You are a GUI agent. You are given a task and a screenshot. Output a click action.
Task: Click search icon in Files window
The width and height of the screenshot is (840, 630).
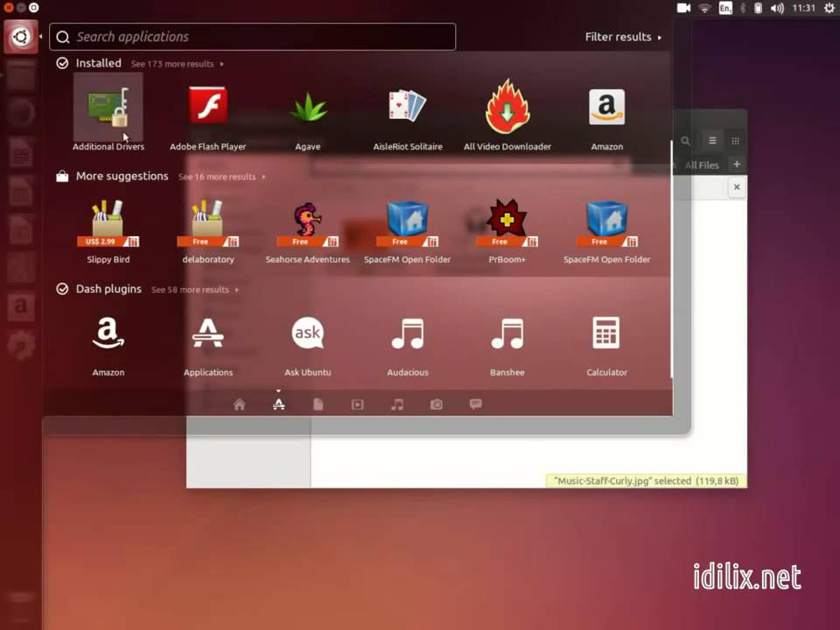[x=685, y=141]
